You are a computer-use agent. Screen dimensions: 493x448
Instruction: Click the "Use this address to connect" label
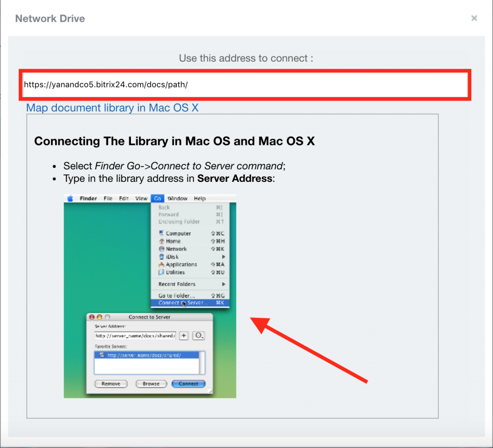click(x=246, y=58)
